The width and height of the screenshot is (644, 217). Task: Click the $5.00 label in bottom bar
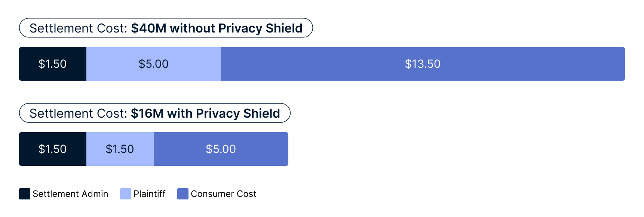coord(221,149)
